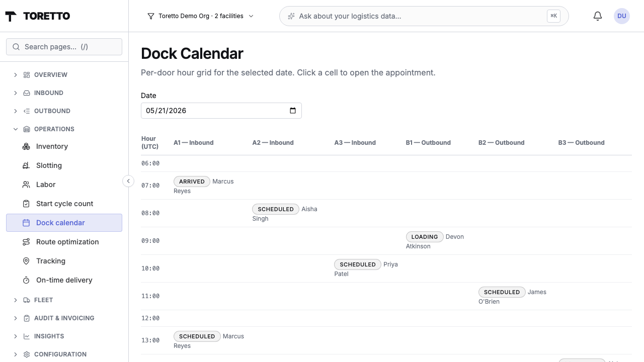644x362 pixels.
Task: Open the Inventory page
Action: tap(64, 146)
